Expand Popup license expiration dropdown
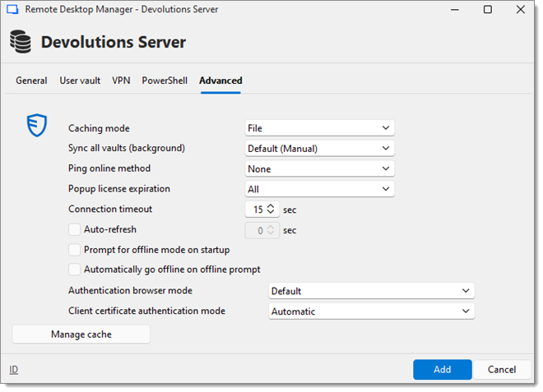The width and height of the screenshot is (543, 392). [320, 189]
